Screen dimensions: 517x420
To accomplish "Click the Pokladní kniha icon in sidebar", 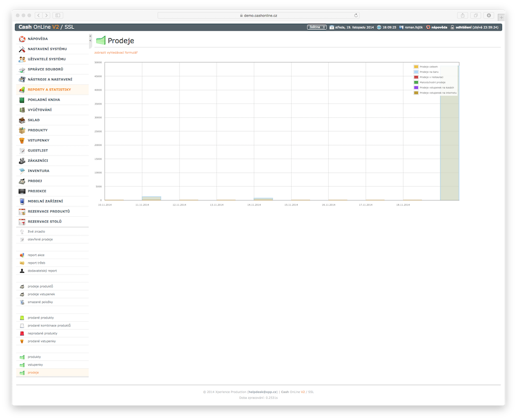I will tap(22, 100).
